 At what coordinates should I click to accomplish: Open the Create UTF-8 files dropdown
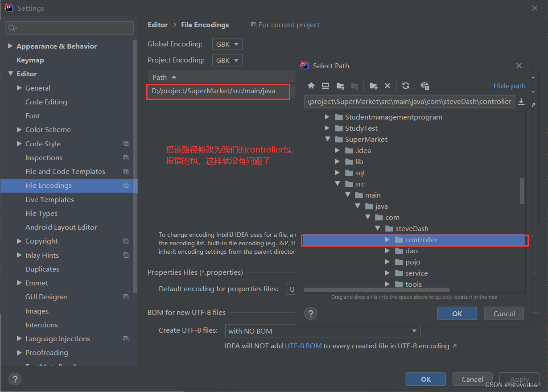pos(323,331)
